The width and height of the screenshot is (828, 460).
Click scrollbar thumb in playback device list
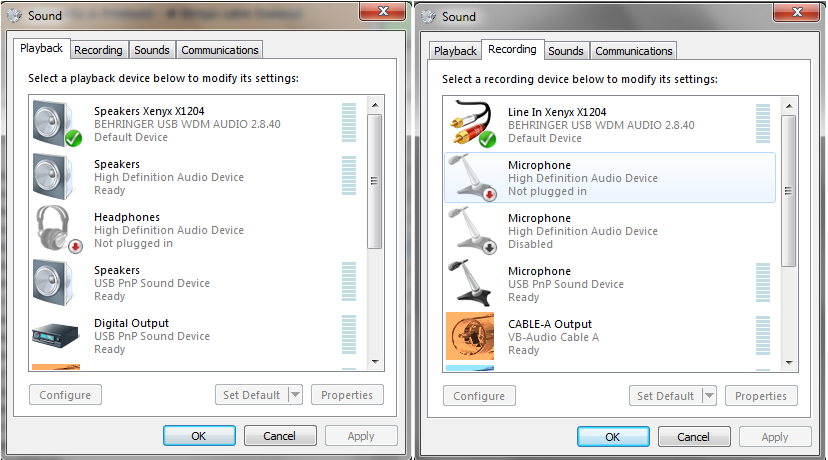pos(375,181)
